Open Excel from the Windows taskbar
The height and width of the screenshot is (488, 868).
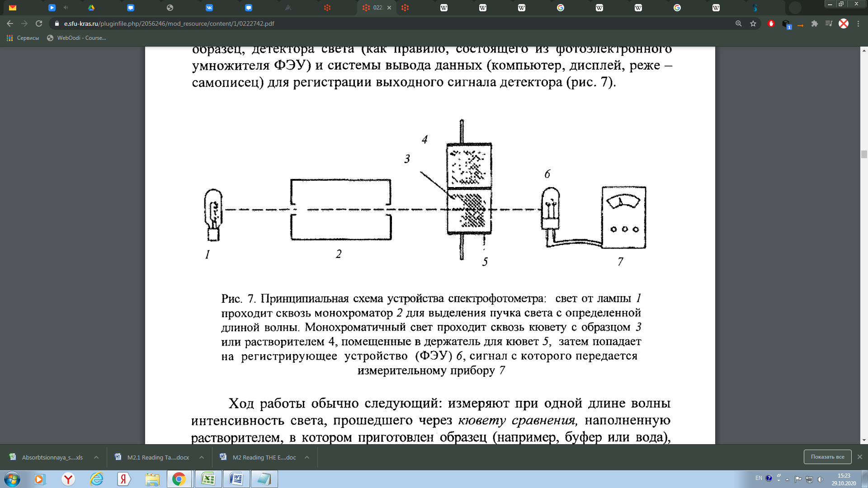208,479
